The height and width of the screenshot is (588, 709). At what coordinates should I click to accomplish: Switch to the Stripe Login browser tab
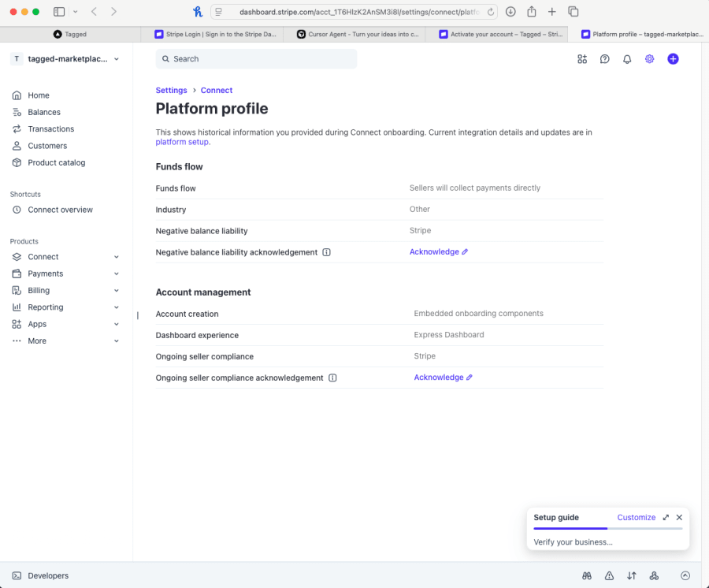point(213,35)
